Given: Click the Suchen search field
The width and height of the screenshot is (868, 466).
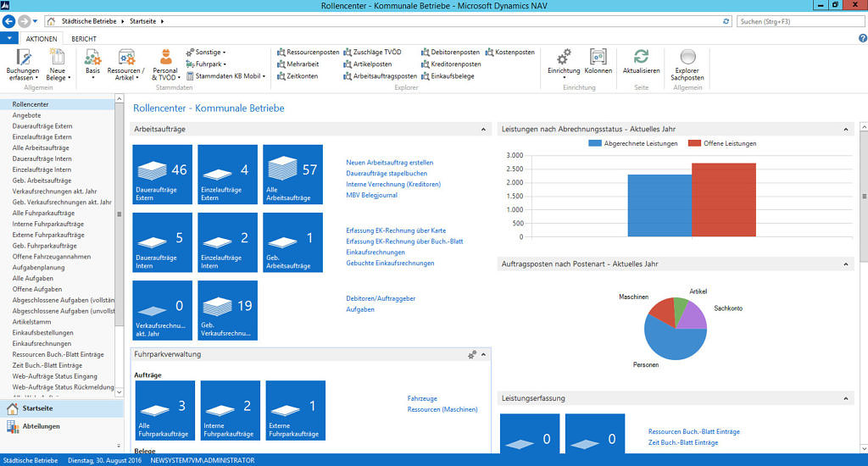Looking at the screenshot, I should click(800, 21).
